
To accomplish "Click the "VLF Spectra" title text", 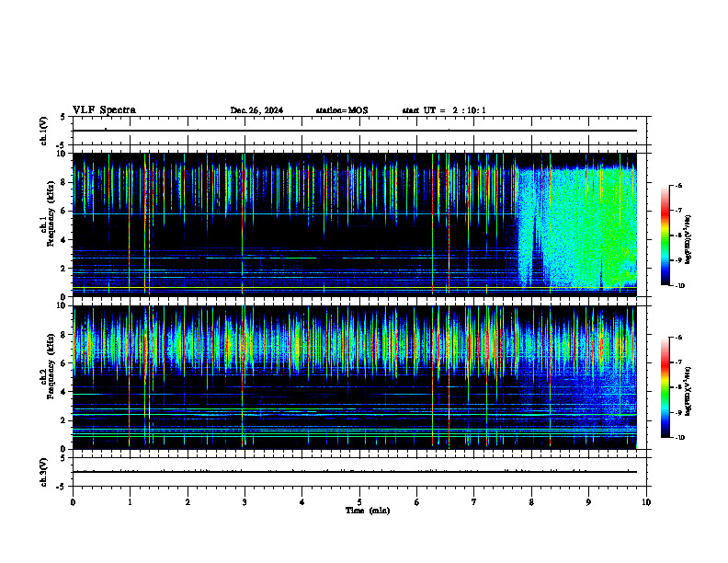I will pyautogui.click(x=104, y=110).
